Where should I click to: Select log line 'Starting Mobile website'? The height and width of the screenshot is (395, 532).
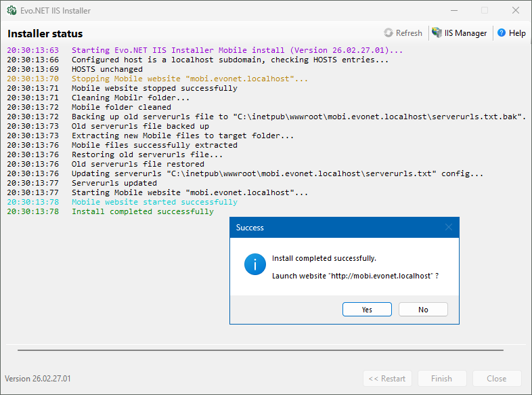190,193
